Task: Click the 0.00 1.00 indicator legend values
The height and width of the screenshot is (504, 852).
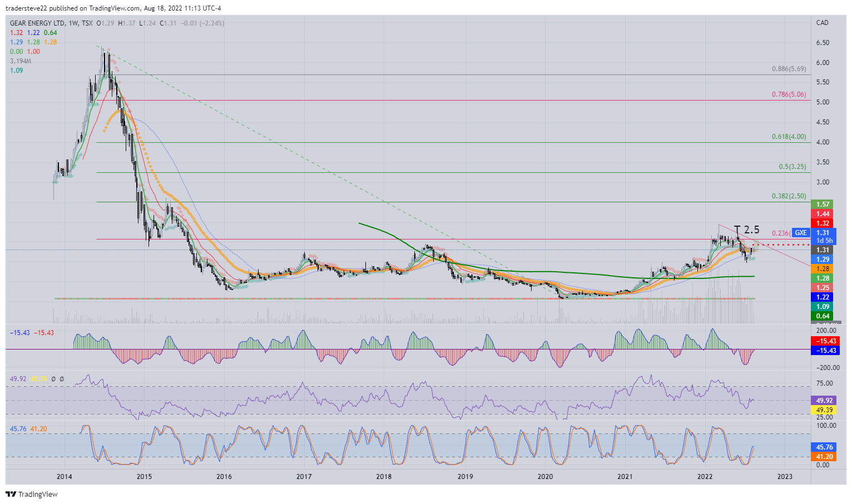Action: pyautogui.click(x=25, y=52)
